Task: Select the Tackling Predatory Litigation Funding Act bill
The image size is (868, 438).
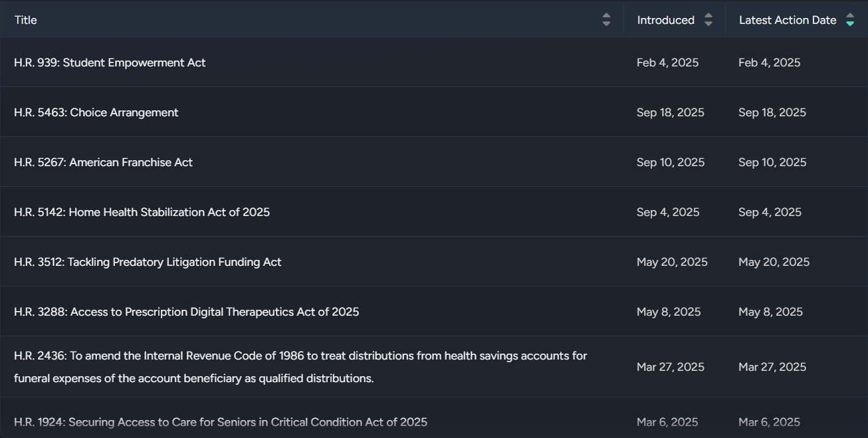Action: point(148,262)
